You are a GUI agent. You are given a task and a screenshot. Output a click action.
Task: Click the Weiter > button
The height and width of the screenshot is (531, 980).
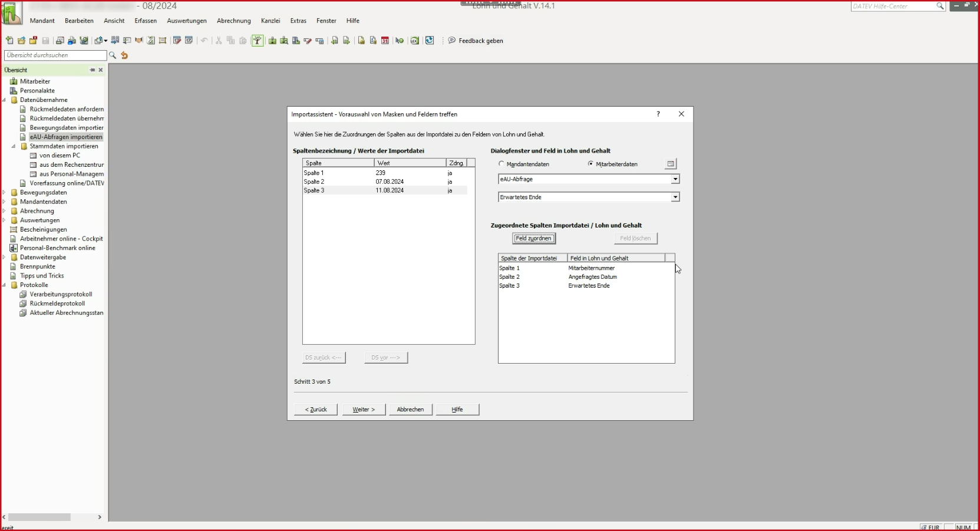[x=364, y=410]
